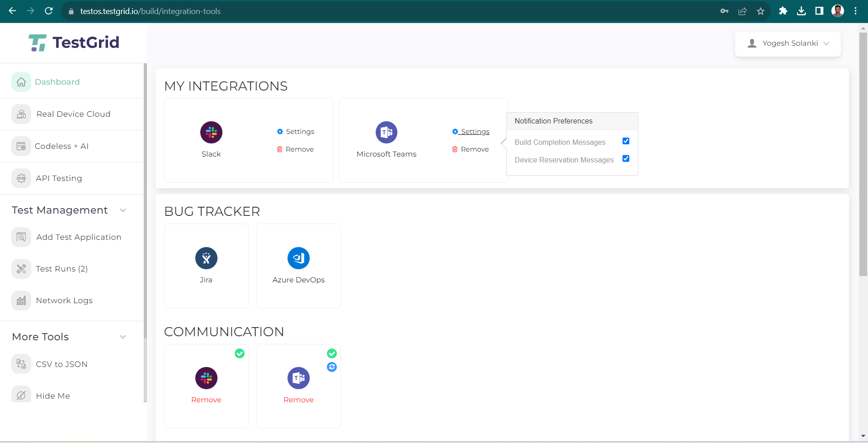868x443 pixels.
Task: Click the browser reload button
Action: click(49, 11)
